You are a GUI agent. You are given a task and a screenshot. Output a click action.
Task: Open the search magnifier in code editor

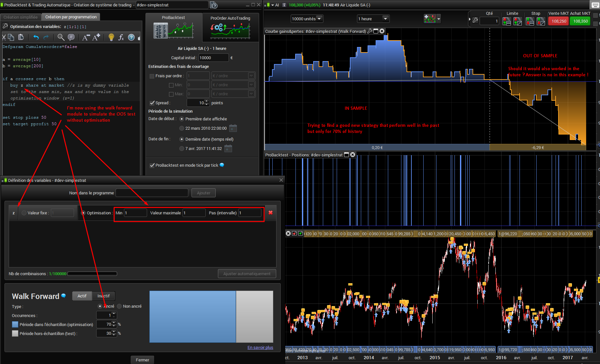tap(61, 37)
